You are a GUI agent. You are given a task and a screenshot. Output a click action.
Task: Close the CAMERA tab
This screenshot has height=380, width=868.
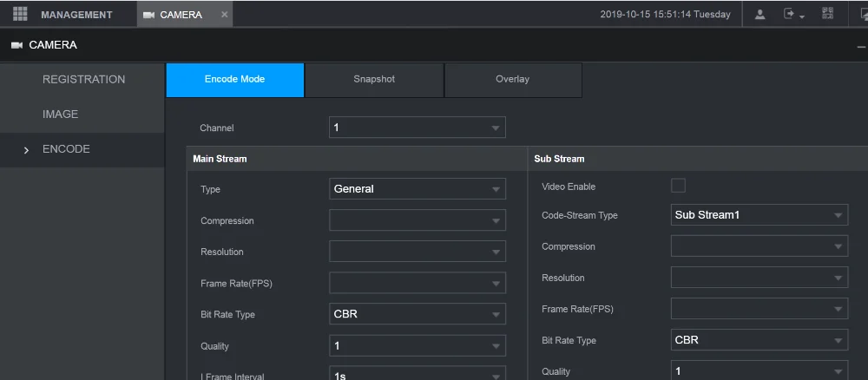click(x=225, y=15)
